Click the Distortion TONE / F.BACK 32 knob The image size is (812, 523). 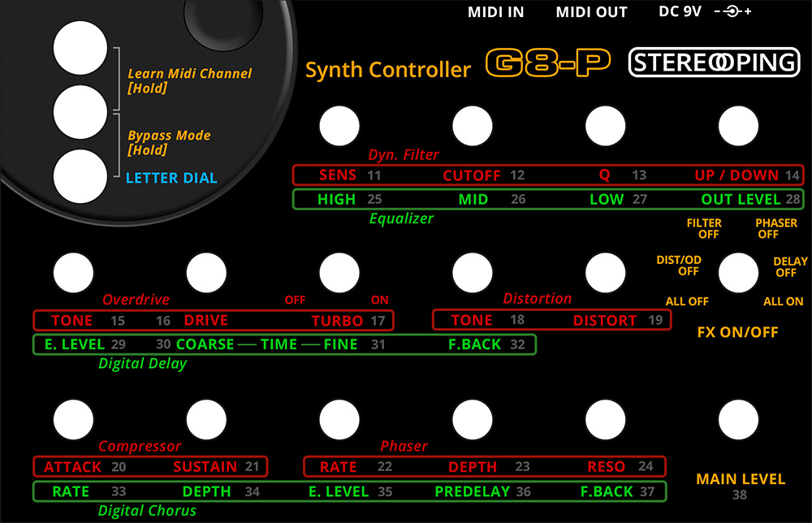(x=473, y=273)
